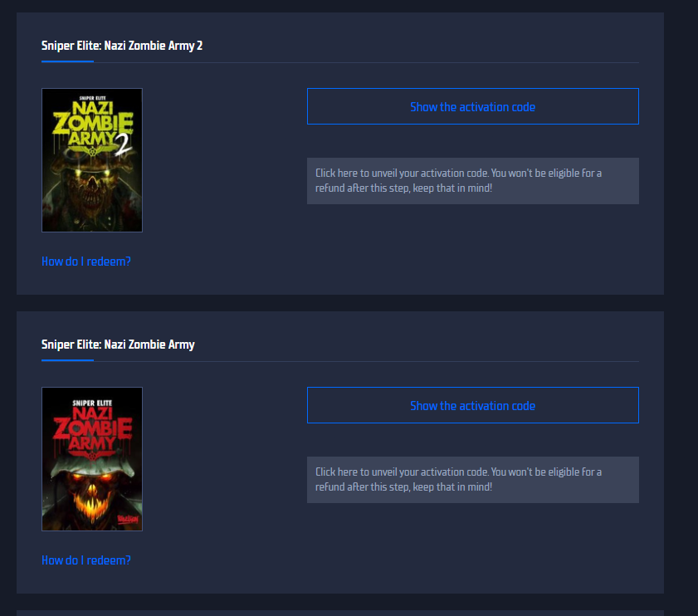Select the 'Sniper Elite: Nazi Zombie Army' title without number
This screenshot has width=698, height=616.
tap(118, 345)
